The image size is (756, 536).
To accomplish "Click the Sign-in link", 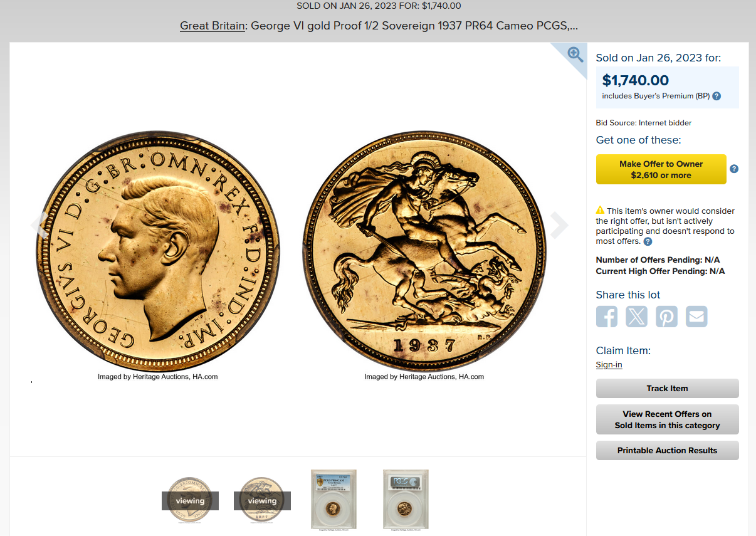I will tap(609, 364).
